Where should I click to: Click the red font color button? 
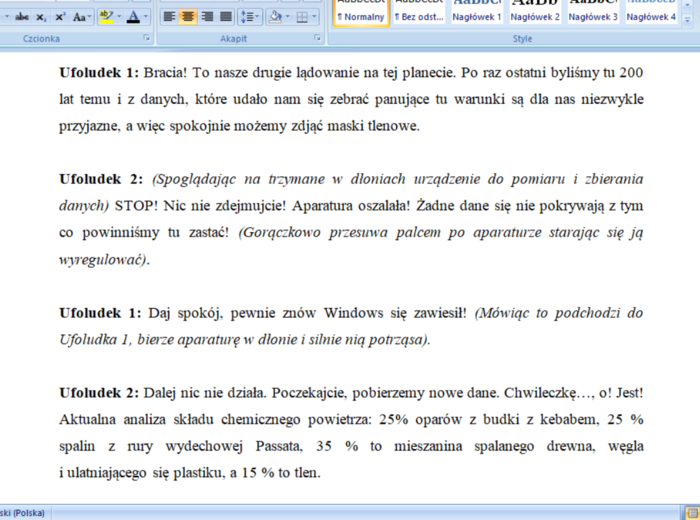134,17
